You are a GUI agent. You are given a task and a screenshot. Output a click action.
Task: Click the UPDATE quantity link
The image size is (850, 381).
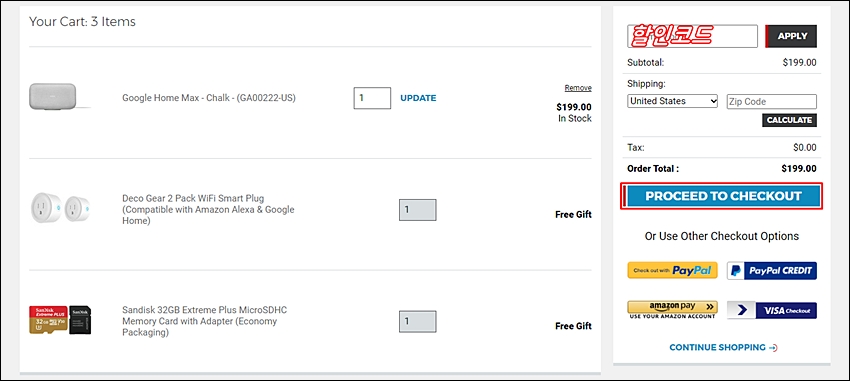(x=418, y=98)
